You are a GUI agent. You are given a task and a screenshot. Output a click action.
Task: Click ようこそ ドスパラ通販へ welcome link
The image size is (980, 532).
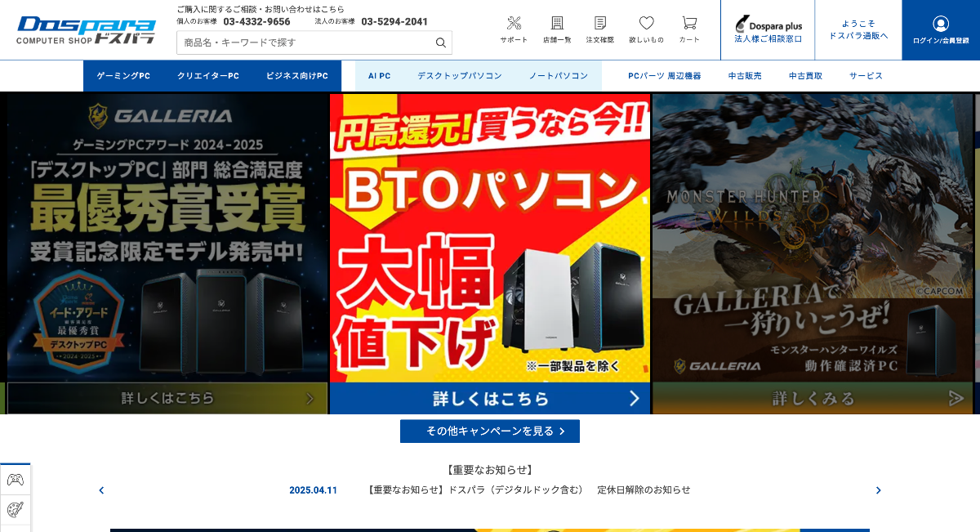coord(858,30)
